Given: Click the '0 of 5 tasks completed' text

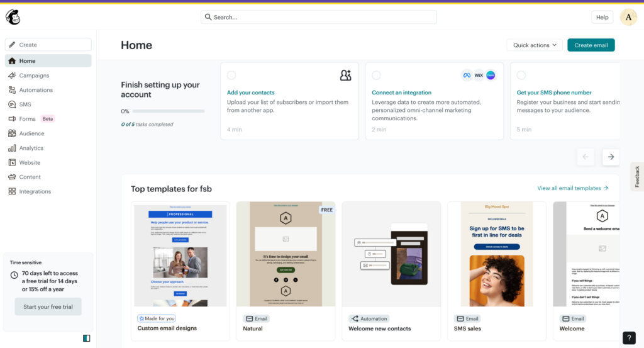Looking at the screenshot, I should [x=147, y=125].
